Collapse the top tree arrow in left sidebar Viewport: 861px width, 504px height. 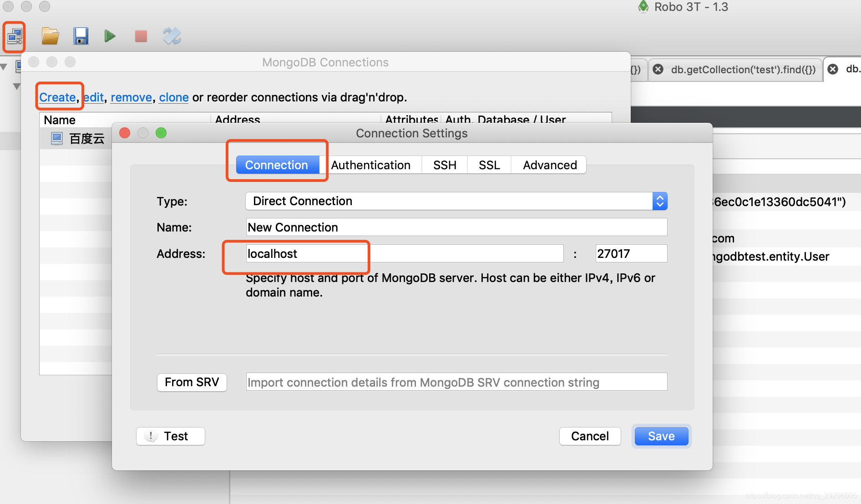click(4, 67)
